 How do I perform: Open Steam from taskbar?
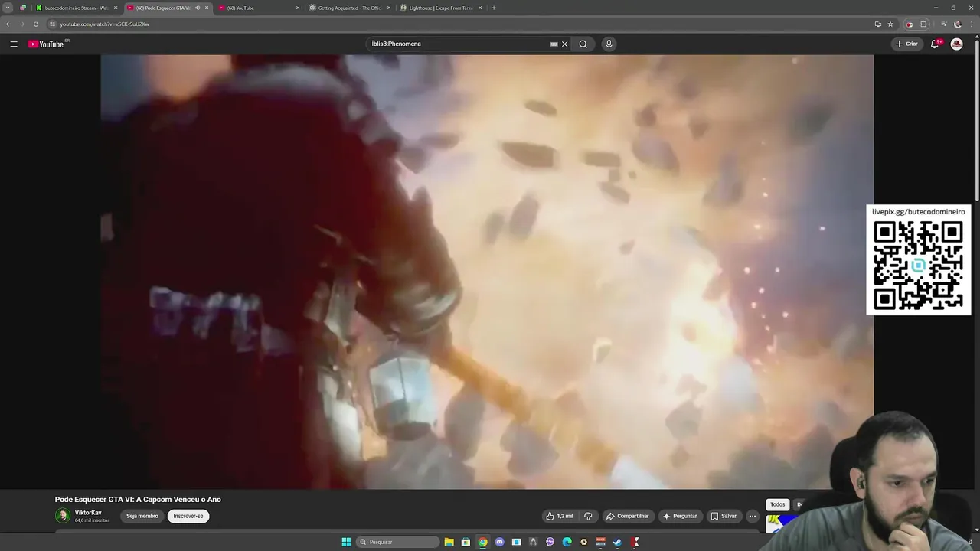point(617,542)
